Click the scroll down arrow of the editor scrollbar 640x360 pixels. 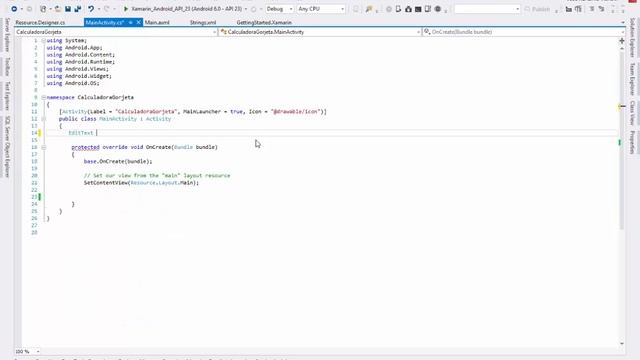point(622,343)
